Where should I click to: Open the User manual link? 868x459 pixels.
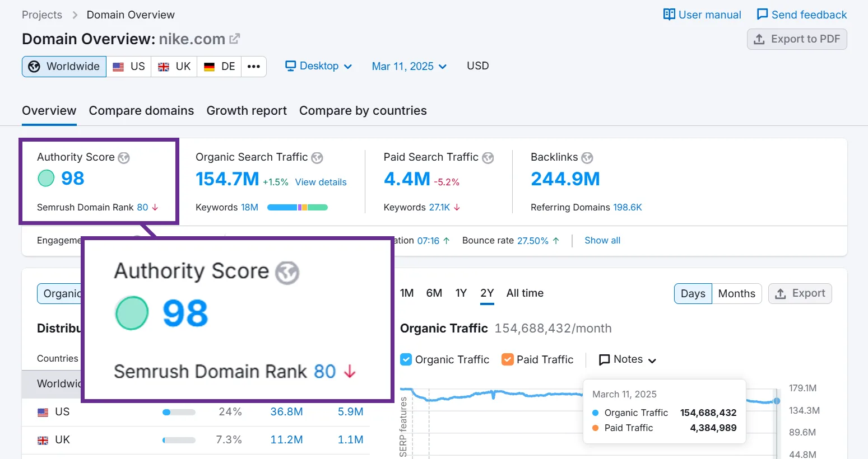[702, 15]
